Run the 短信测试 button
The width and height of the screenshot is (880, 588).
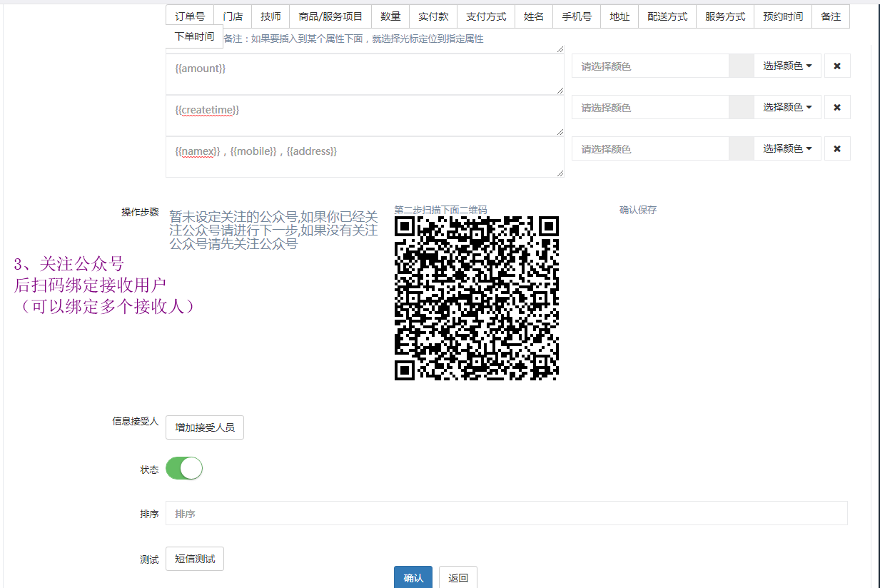point(195,559)
